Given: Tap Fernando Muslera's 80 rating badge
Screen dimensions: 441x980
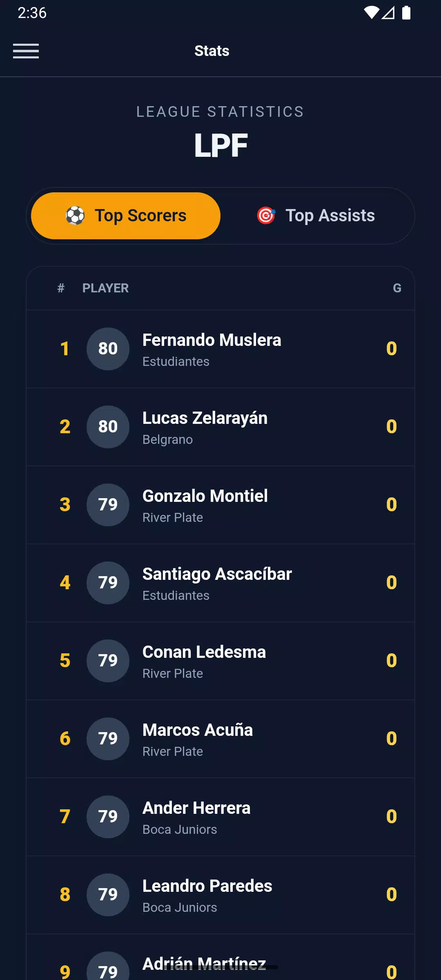Looking at the screenshot, I should (108, 349).
